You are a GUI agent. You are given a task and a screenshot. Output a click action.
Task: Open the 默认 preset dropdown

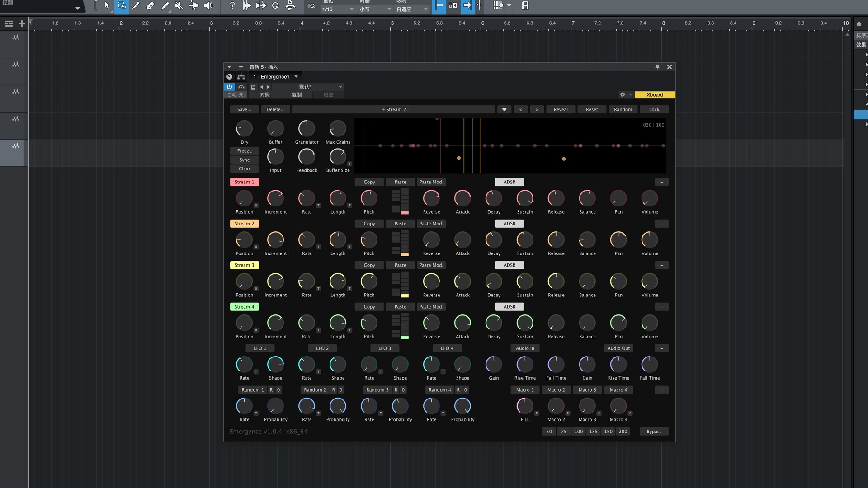(340, 87)
